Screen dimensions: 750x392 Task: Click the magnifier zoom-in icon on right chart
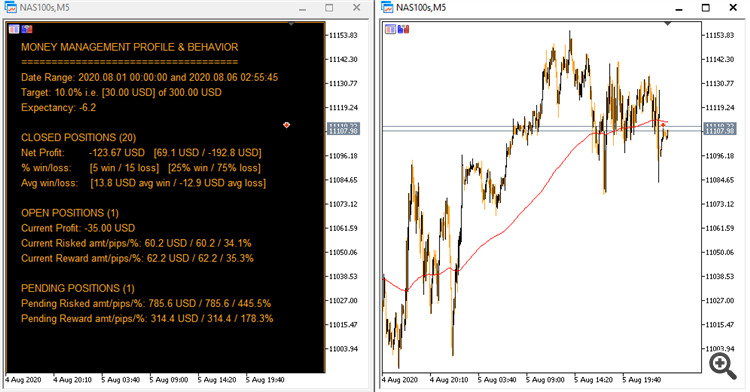point(723,367)
